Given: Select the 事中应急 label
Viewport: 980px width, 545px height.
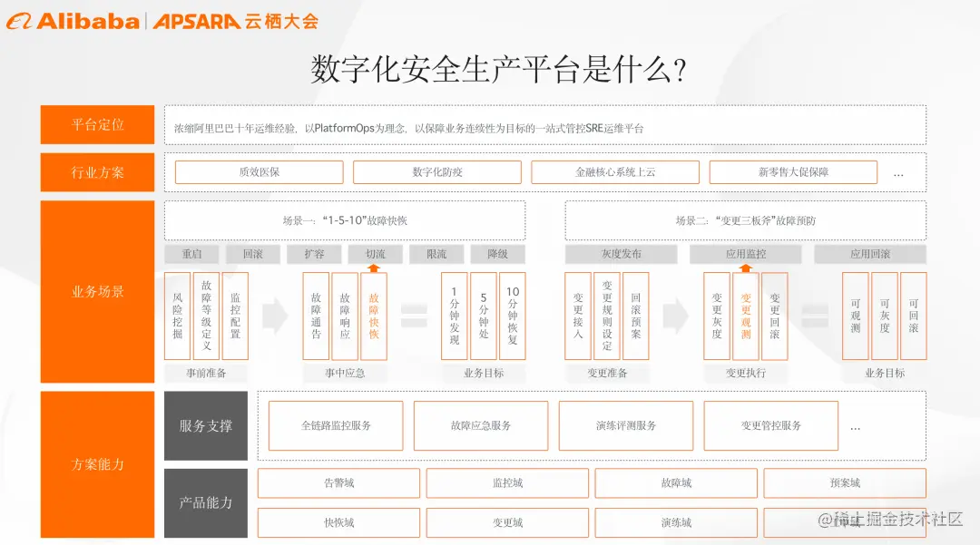Looking at the screenshot, I should (345, 374).
